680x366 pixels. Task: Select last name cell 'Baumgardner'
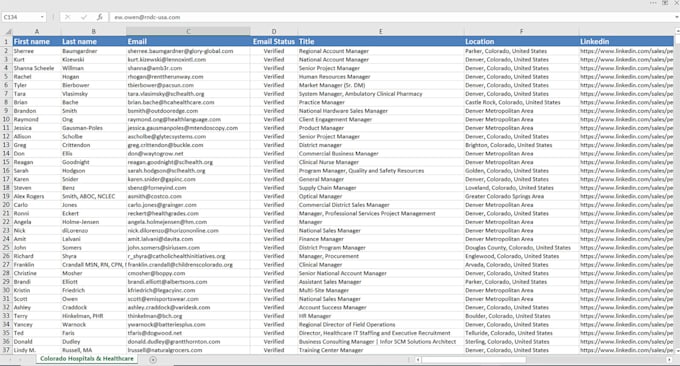point(93,51)
